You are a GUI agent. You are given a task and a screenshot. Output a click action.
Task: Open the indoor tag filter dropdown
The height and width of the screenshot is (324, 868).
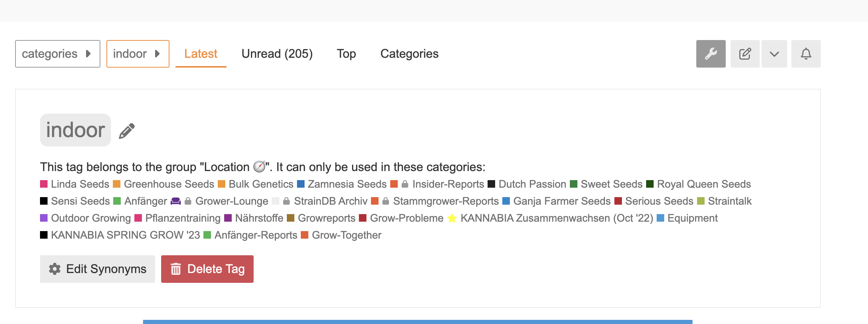click(x=138, y=54)
